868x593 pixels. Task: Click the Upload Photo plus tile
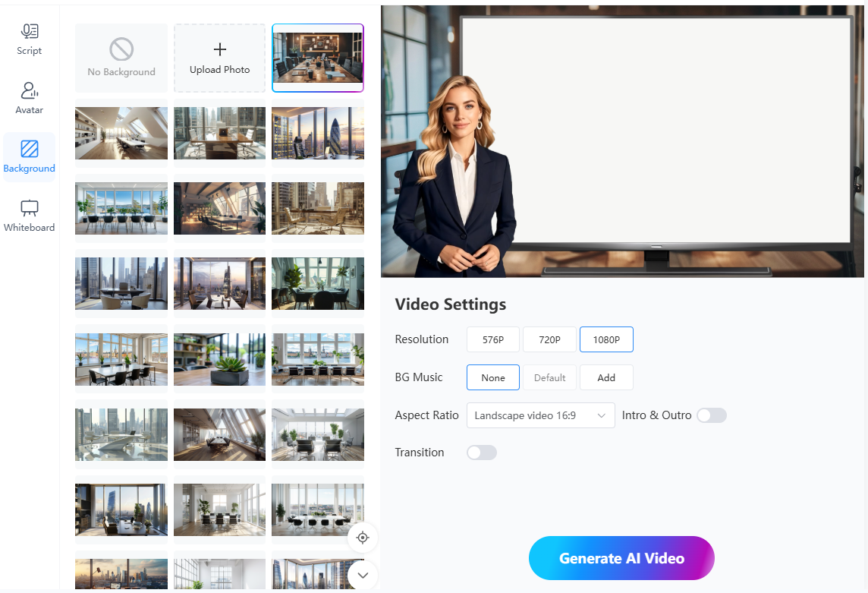(220, 58)
